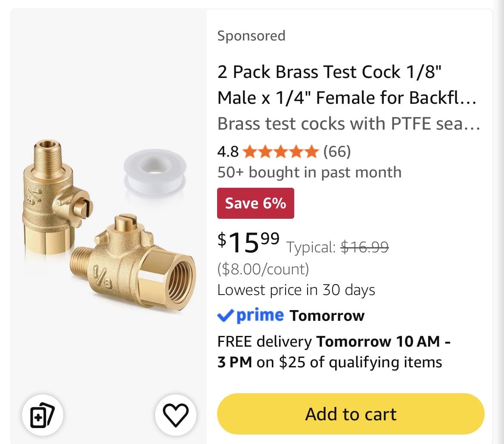Open the similar items cards icon

click(x=42, y=415)
